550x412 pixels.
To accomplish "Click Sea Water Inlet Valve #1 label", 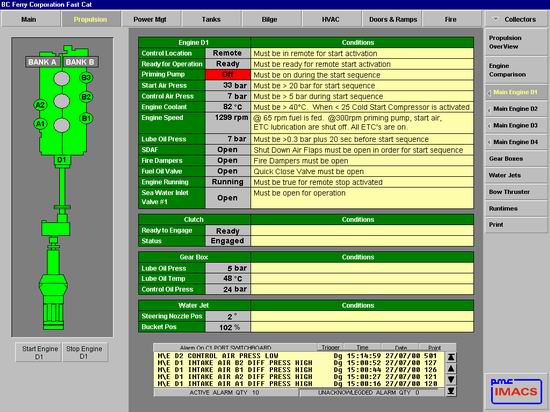I will [172, 198].
